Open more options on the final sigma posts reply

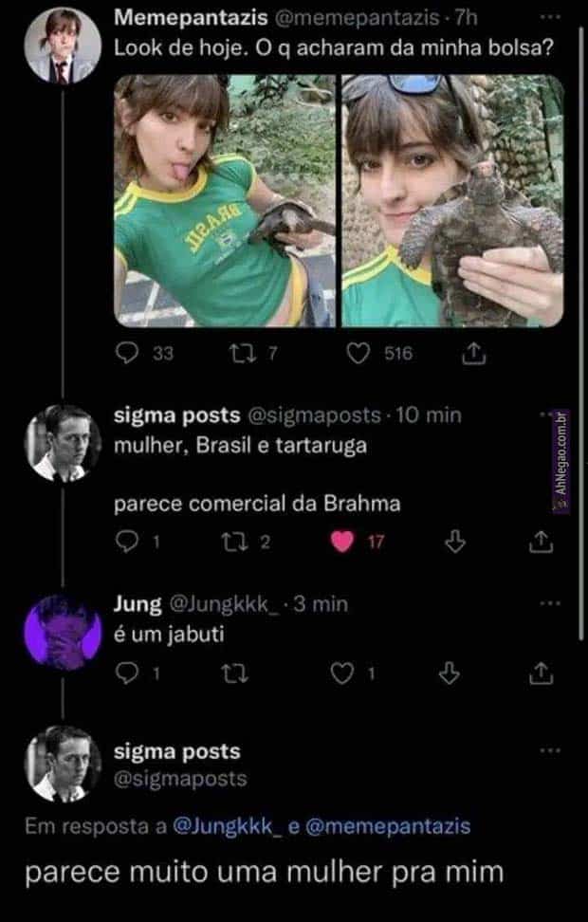[549, 751]
